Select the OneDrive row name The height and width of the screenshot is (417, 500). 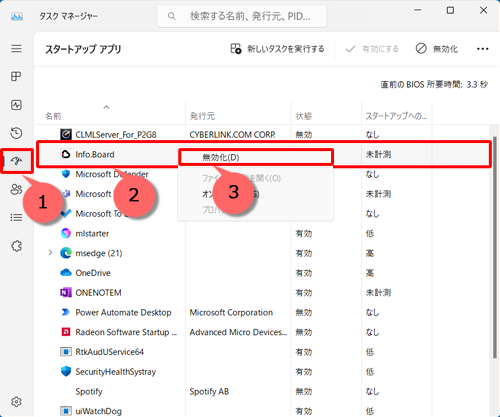pyautogui.click(x=93, y=273)
